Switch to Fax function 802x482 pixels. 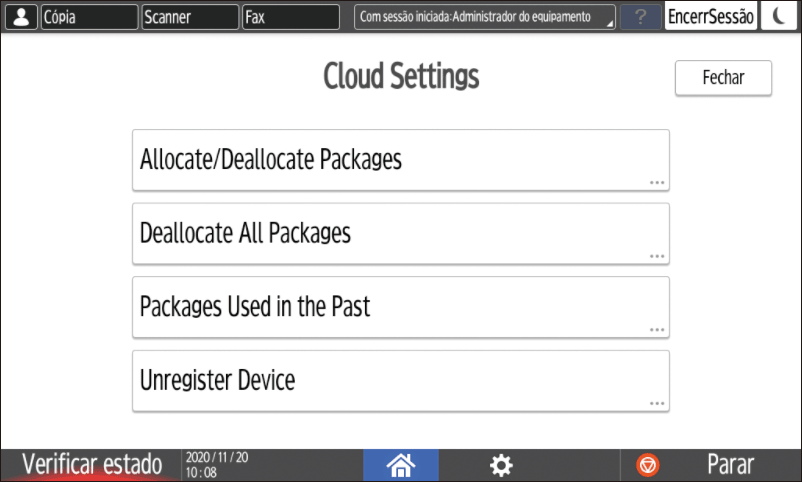291,17
